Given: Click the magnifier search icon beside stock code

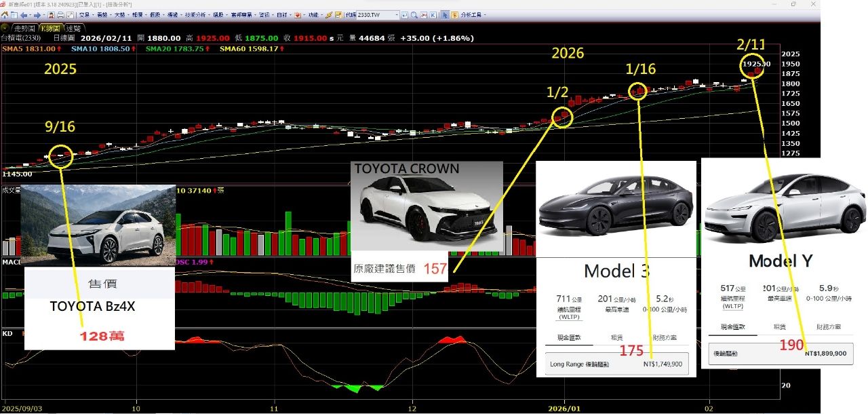Looking at the screenshot, I should pos(413,14).
